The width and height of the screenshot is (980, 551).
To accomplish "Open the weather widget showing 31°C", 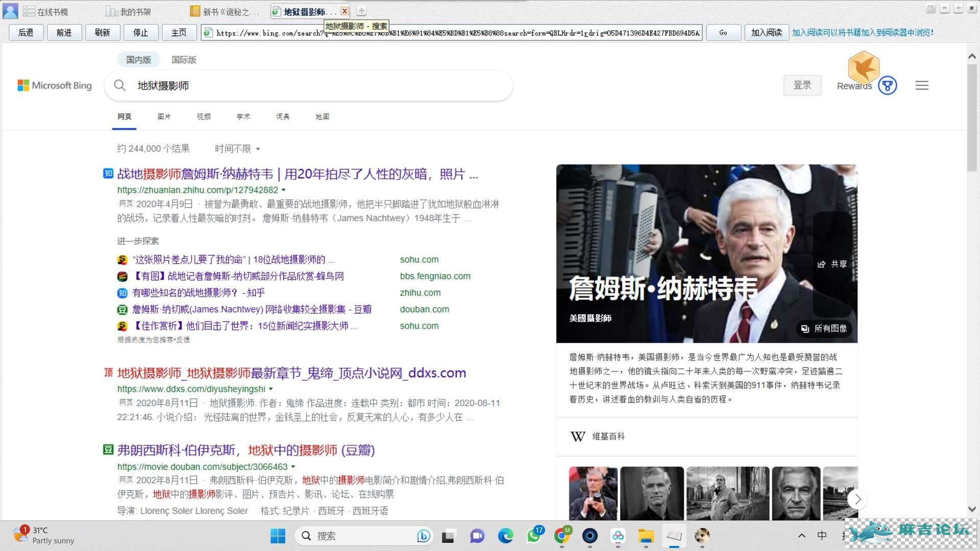I will (44, 535).
